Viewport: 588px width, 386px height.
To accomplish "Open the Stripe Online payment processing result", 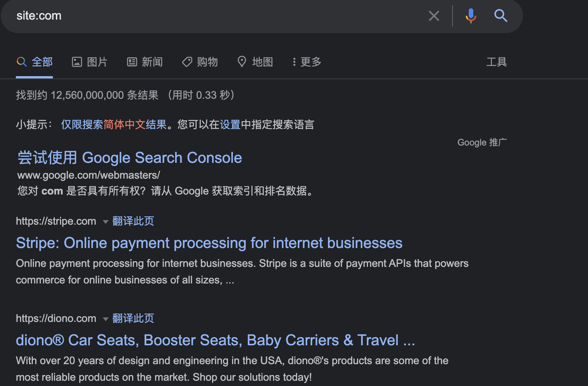I will pos(209,243).
